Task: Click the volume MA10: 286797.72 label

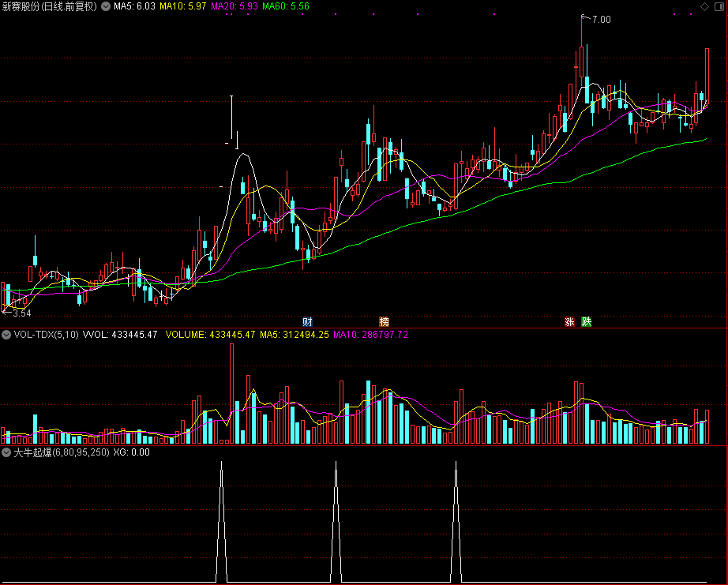Action: (x=370, y=335)
